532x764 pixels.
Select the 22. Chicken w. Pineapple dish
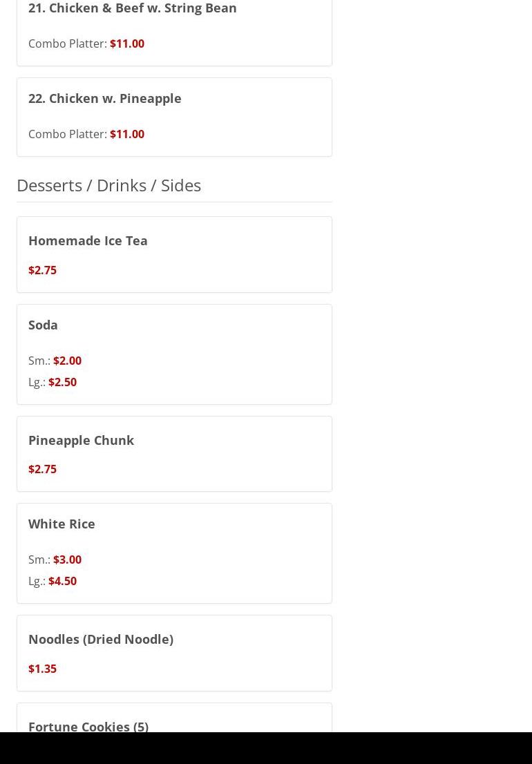(105, 98)
